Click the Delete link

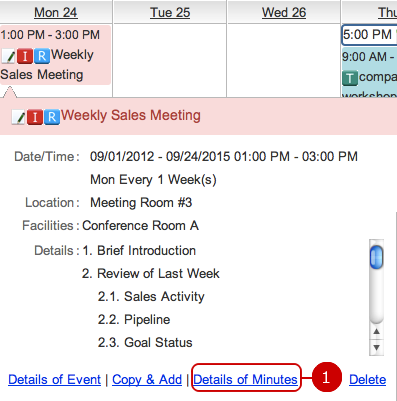pos(368,380)
